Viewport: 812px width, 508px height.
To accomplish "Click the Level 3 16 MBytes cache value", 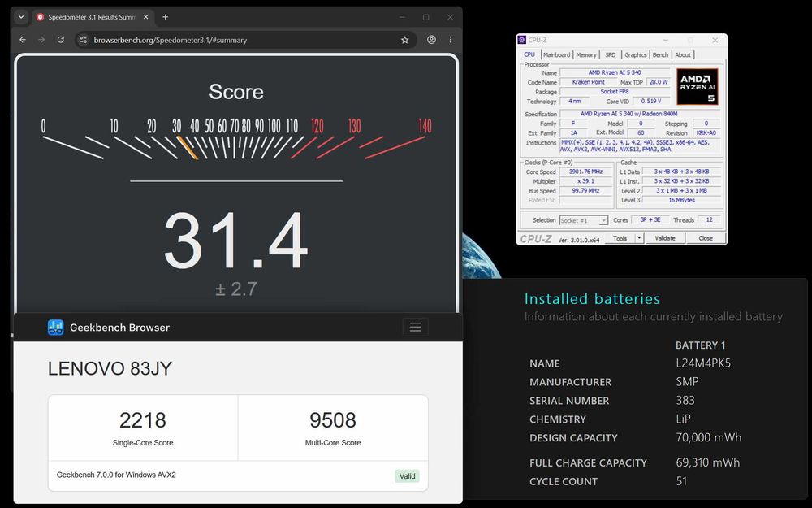I will coord(681,200).
